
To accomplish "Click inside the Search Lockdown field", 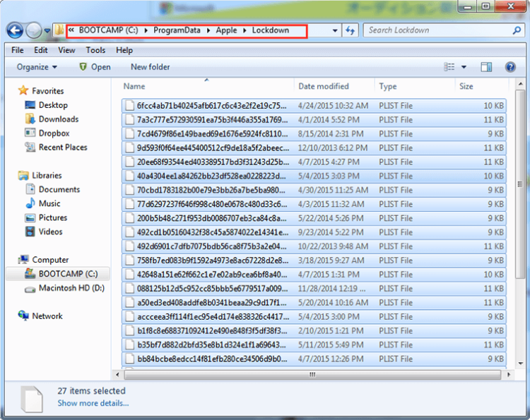I will [438, 30].
